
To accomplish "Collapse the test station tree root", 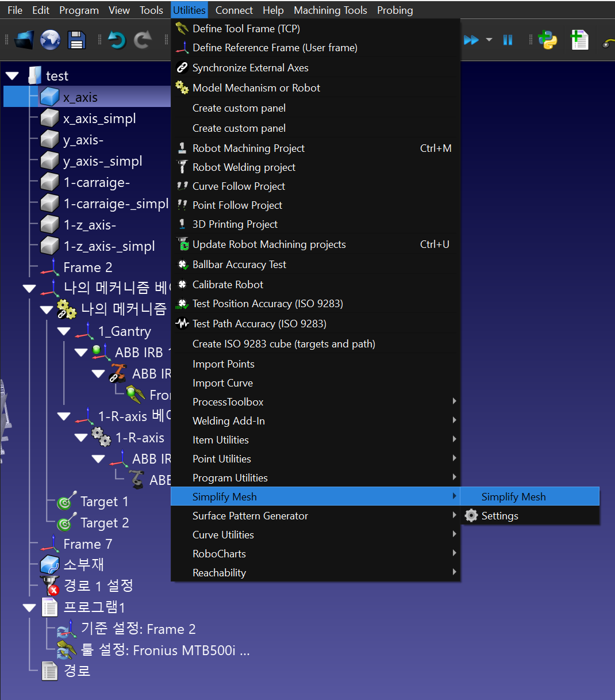I will click(12, 76).
